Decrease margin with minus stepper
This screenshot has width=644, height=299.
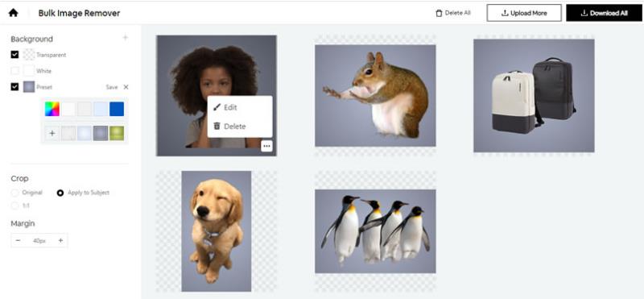[18, 241]
